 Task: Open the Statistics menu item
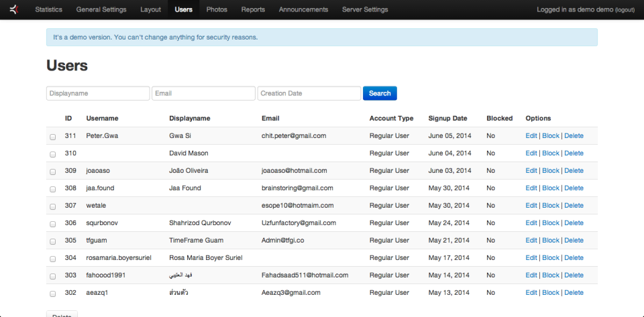coord(48,9)
